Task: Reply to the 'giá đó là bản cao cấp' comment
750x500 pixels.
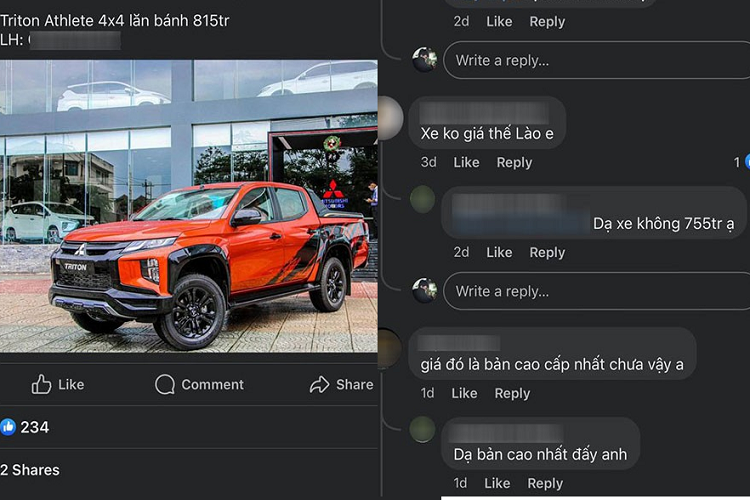Action: tap(512, 393)
